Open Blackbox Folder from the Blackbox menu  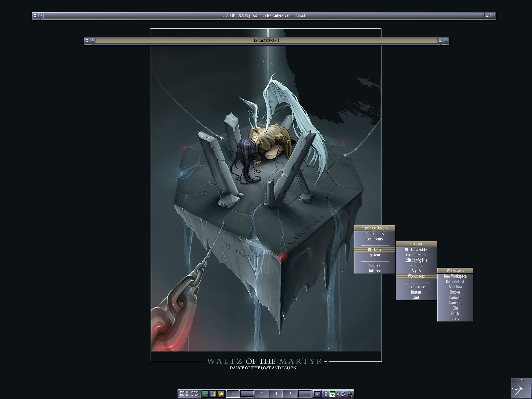click(x=416, y=250)
